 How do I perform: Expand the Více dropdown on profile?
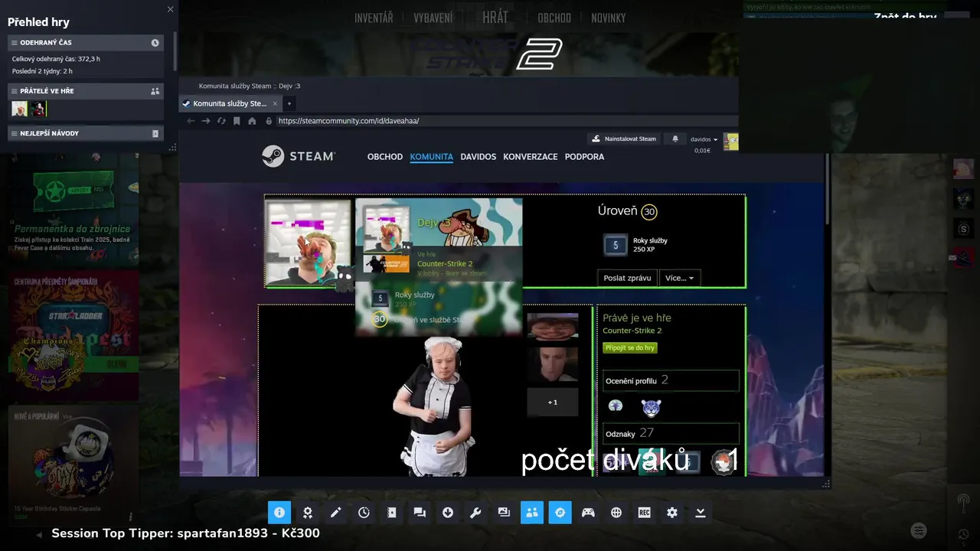point(679,278)
